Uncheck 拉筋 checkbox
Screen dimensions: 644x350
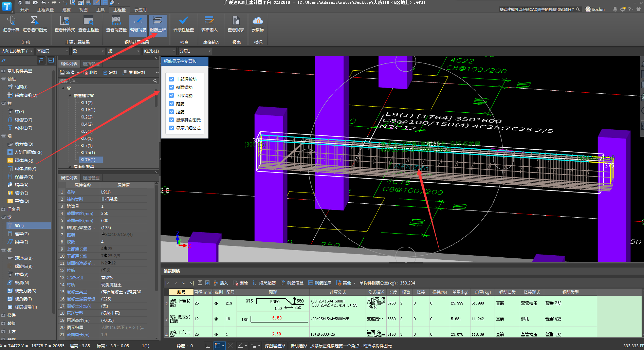[x=171, y=112]
